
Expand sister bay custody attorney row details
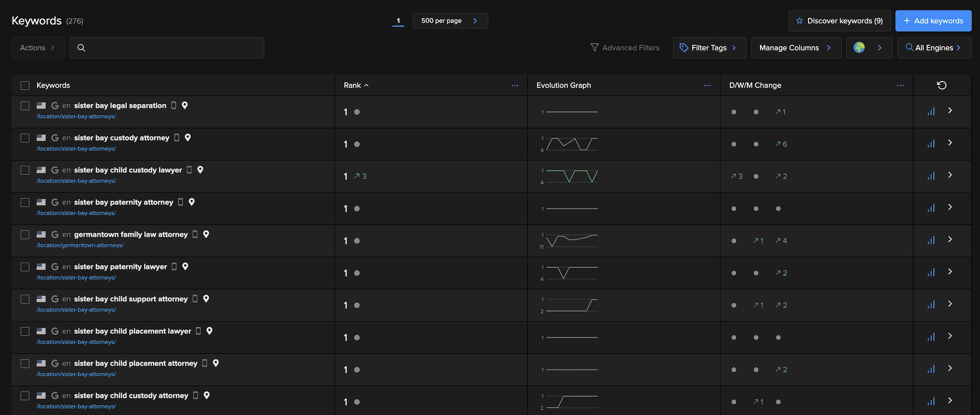coord(950,143)
